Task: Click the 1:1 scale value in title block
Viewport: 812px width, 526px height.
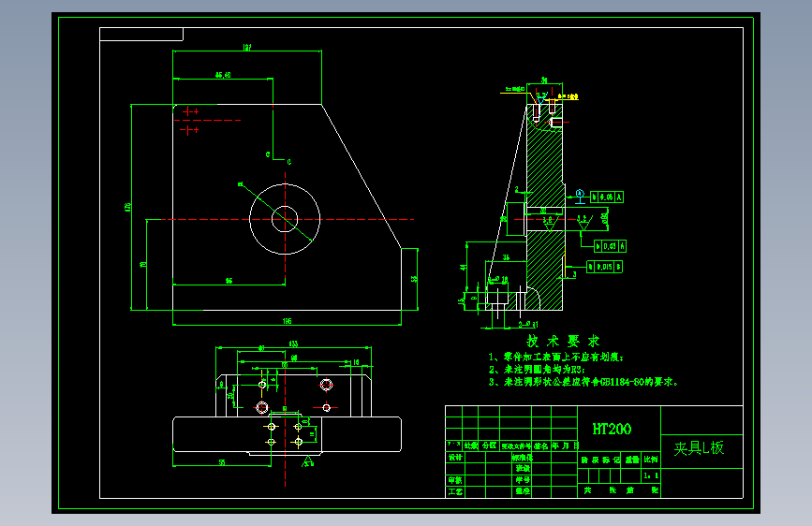Action: (651, 475)
